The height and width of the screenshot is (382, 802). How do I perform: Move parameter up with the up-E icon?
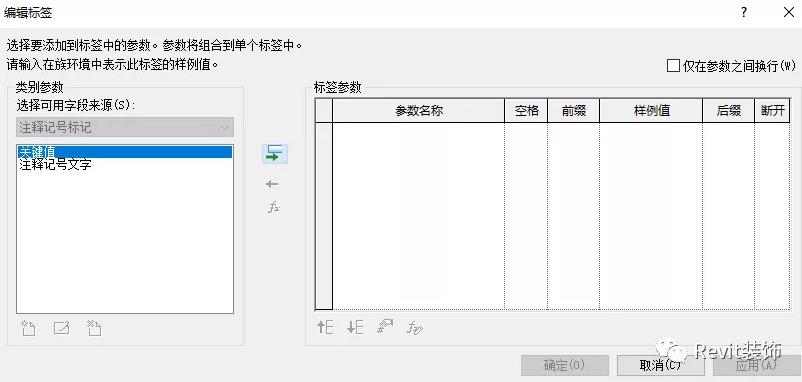pyautogui.click(x=325, y=327)
